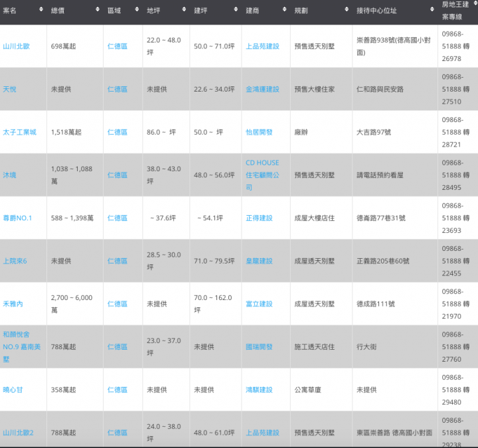Click 仁德區 link in 禾雅內 row
Image resolution: width=478 pixels, height=448 pixels.
[118, 304]
